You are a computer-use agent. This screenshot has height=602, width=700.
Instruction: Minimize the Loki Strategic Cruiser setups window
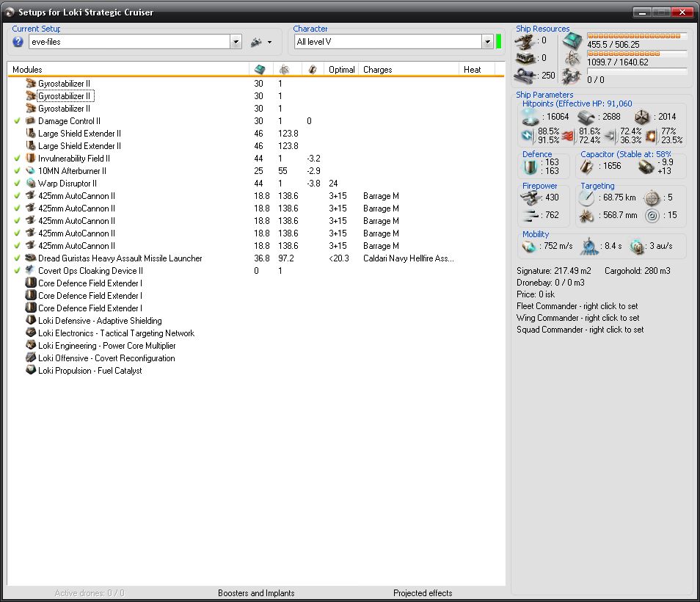[x=642, y=12]
